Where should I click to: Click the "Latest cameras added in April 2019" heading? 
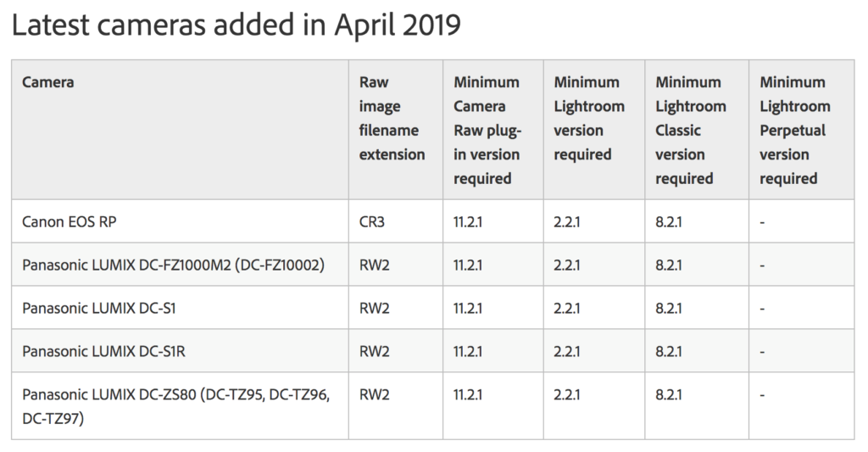pos(236,25)
